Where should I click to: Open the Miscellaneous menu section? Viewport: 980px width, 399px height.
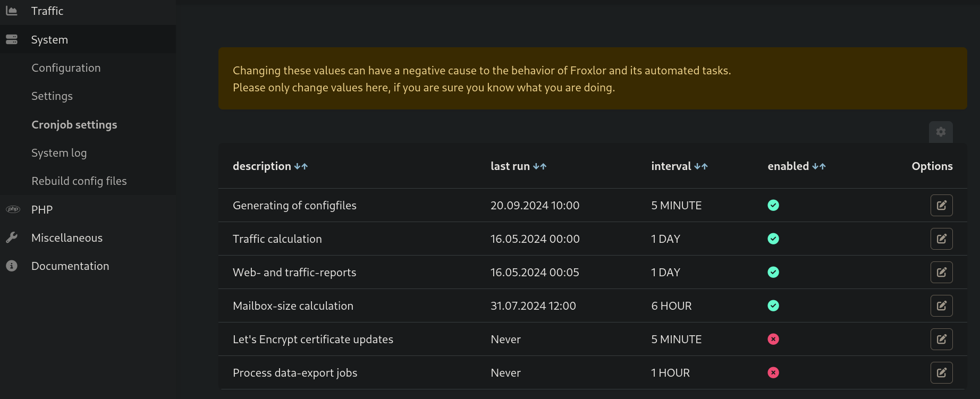[x=88, y=237]
